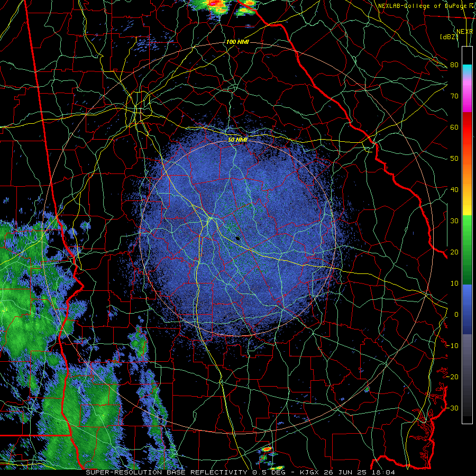Click the "50 NMI" range ring label
The width and height of the screenshot is (476, 476).
coord(237,140)
